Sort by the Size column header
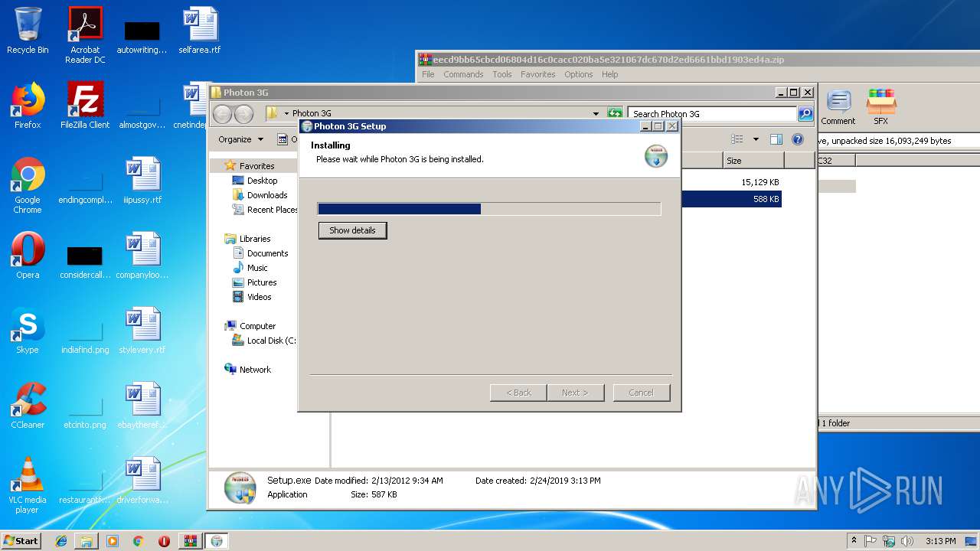 pyautogui.click(x=753, y=161)
